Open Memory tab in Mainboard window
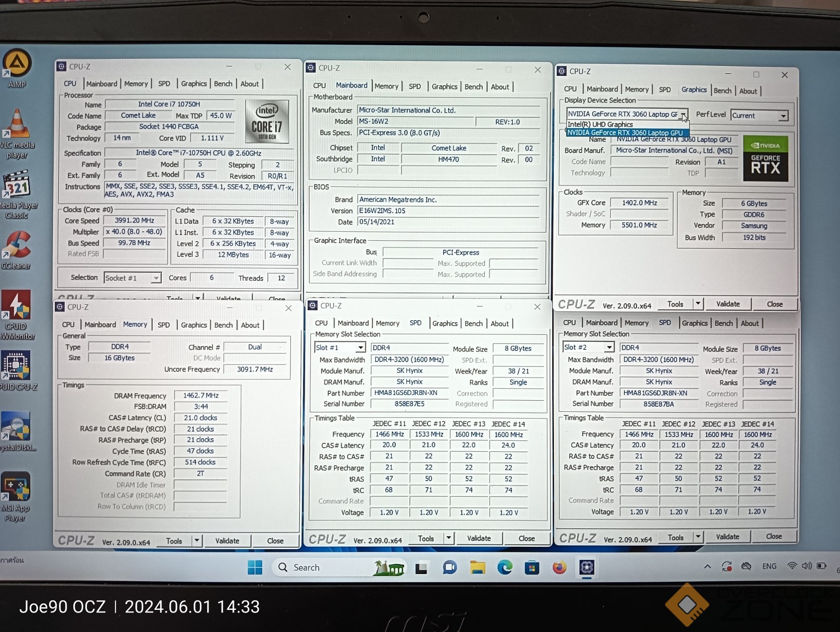Image resolution: width=840 pixels, height=632 pixels. pos(386,86)
